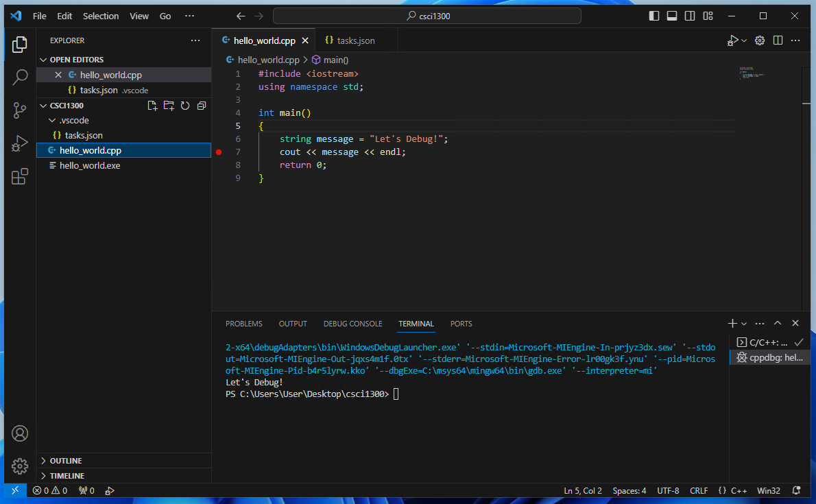Change indentation via Spaces: 4
Viewport: 816px width, 504px height.
point(629,490)
